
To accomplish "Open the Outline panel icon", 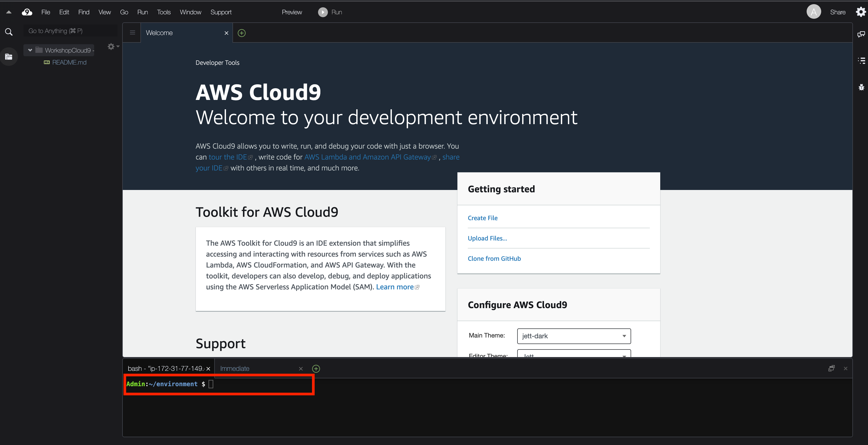I will (861, 60).
